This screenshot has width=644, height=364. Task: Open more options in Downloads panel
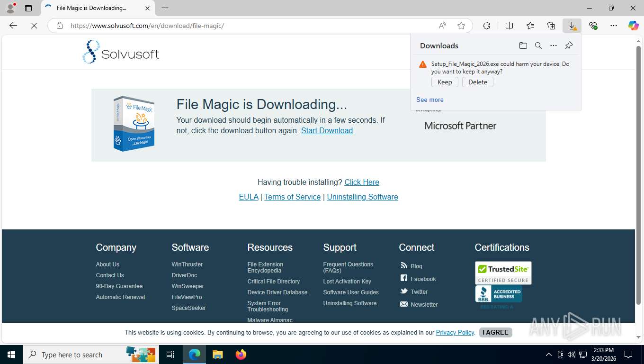click(x=554, y=45)
